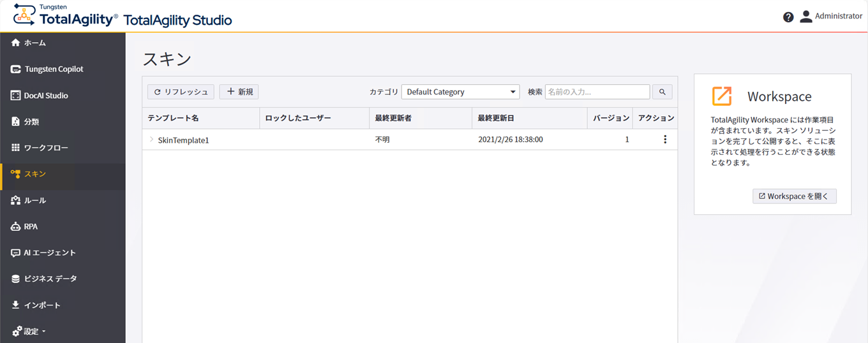
Task: Open the Default Category dropdown
Action: [460, 92]
